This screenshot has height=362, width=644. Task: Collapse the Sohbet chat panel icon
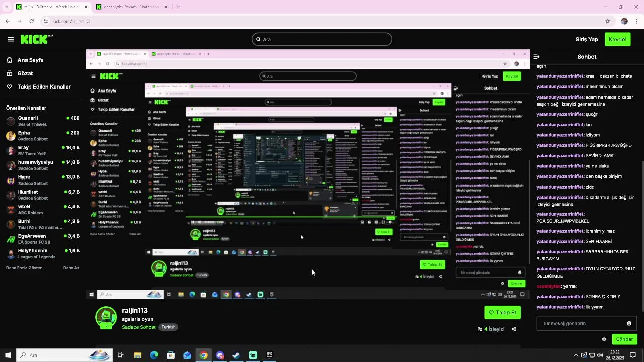click(x=536, y=57)
